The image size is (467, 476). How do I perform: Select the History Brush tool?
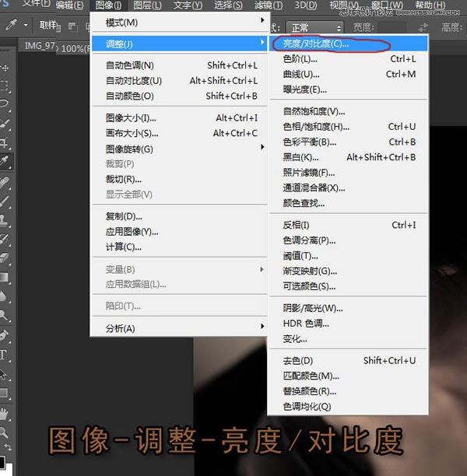point(4,239)
